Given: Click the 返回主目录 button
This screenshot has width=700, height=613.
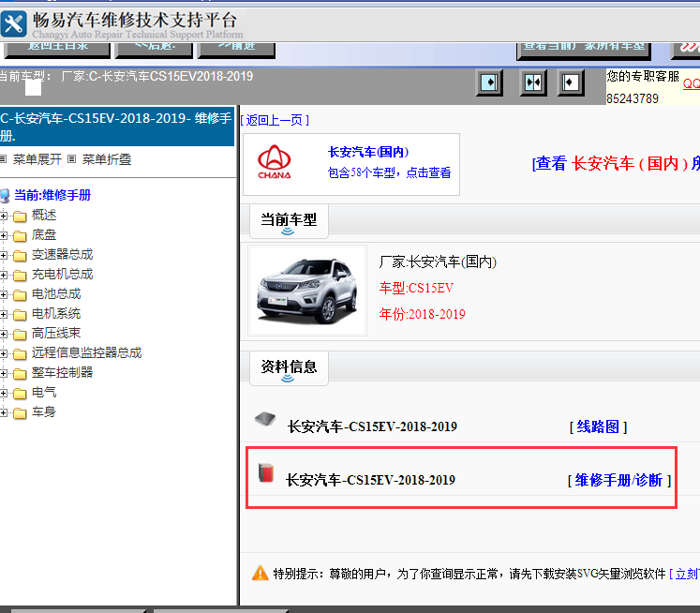Looking at the screenshot, I should tap(57, 50).
